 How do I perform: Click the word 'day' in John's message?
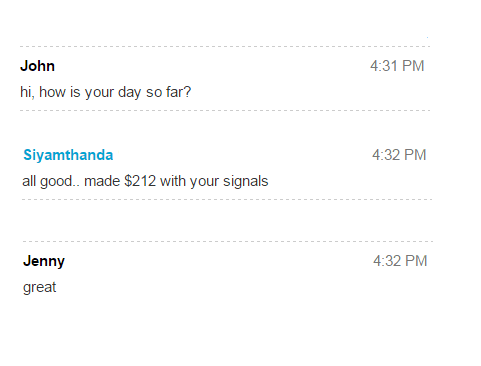pyautogui.click(x=129, y=93)
